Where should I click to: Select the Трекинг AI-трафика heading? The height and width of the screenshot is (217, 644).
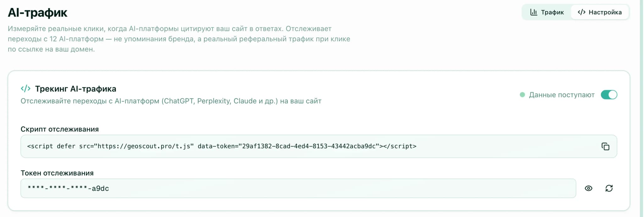point(75,88)
